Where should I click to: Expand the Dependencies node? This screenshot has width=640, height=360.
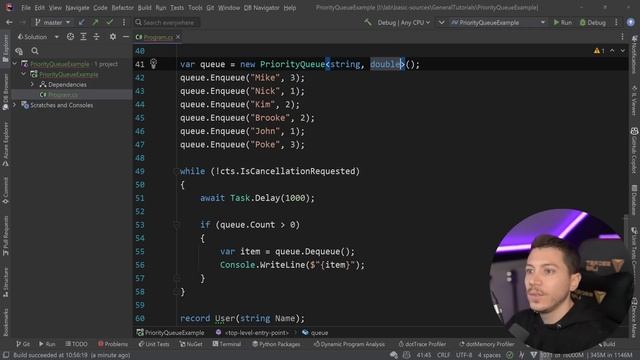[32, 84]
